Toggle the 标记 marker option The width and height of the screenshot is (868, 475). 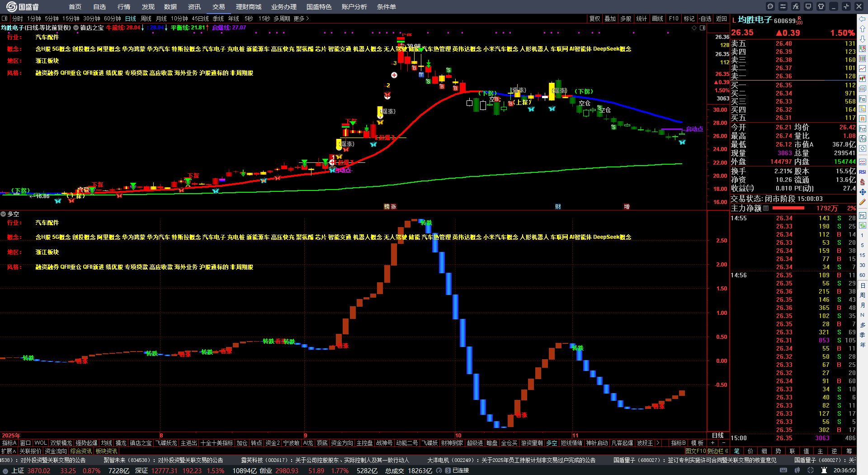689,19
